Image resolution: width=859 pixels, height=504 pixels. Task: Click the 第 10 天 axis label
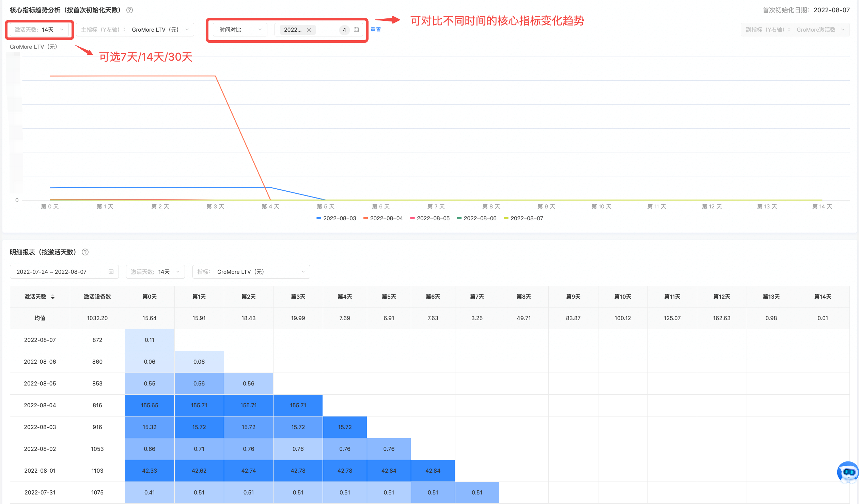[x=601, y=206]
